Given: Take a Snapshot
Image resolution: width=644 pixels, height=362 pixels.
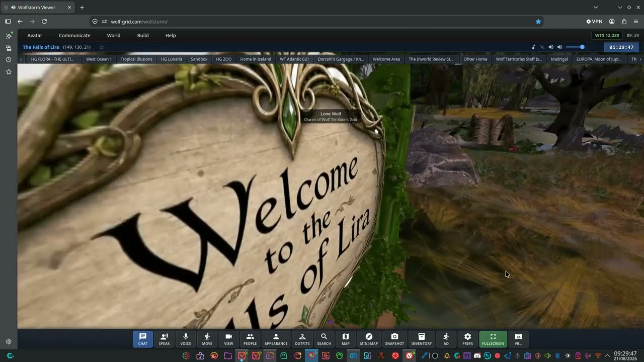Looking at the screenshot, I should pos(394,339).
